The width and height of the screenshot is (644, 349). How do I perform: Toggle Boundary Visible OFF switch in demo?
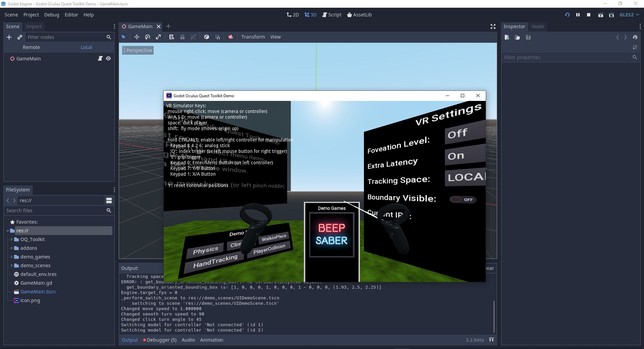(463, 199)
